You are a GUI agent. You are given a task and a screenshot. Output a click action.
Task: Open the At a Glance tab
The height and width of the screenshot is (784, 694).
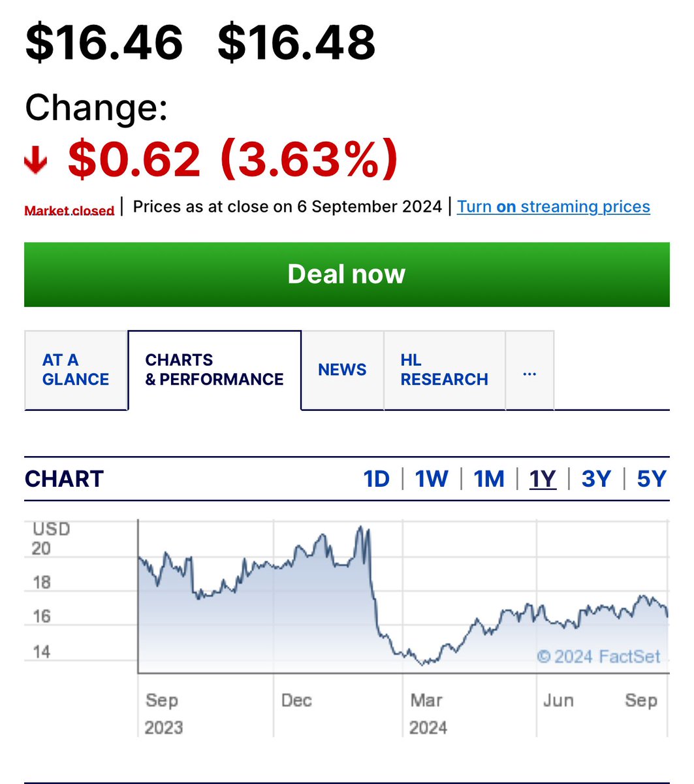76,370
